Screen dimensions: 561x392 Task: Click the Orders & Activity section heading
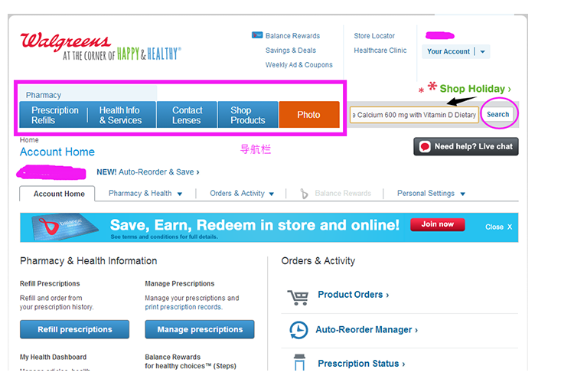click(x=318, y=261)
